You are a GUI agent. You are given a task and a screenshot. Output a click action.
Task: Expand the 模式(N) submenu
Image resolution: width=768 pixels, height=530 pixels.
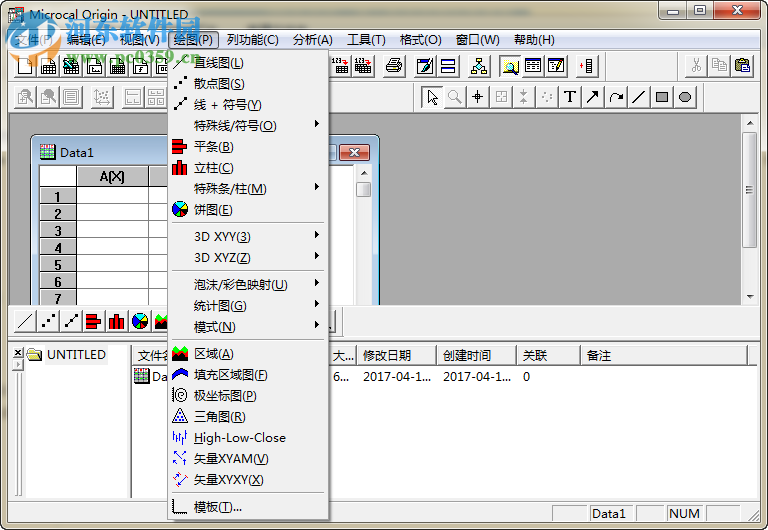[x=248, y=327]
